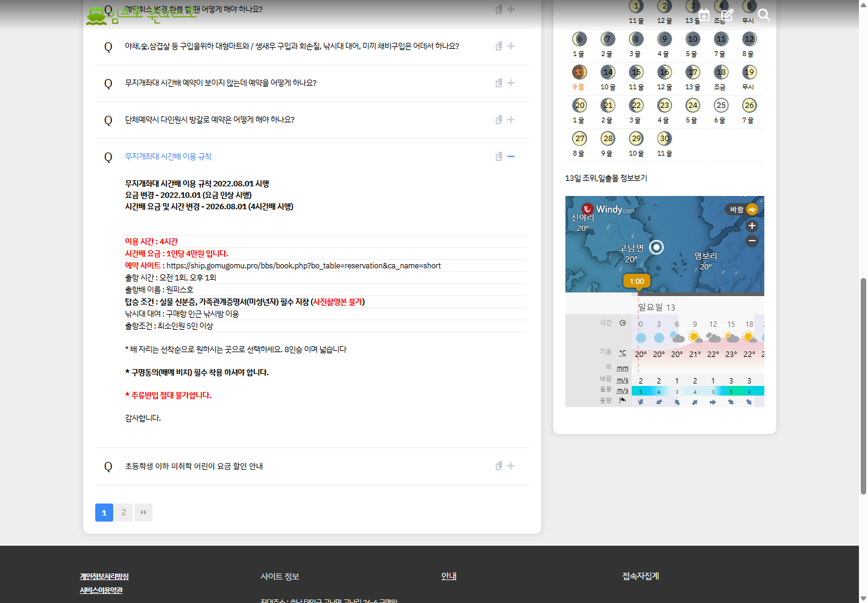The width and height of the screenshot is (868, 603).
Task: Expand the 단체예약시 다인원시 방갈로 question
Action: (x=511, y=120)
